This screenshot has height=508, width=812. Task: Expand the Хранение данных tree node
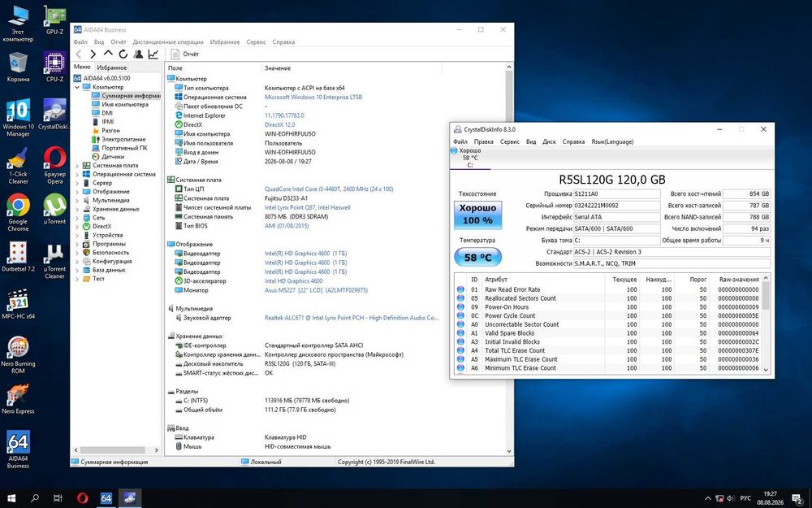coord(77,209)
